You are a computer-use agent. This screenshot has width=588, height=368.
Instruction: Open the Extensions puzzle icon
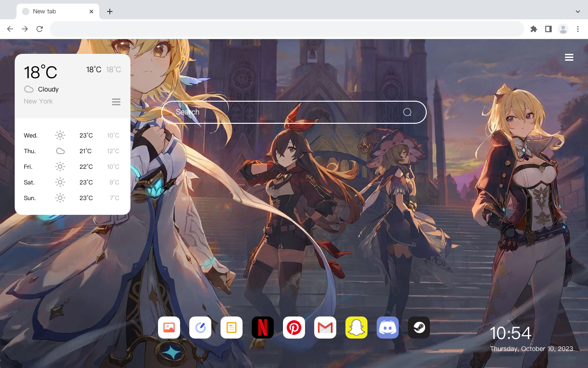533,29
